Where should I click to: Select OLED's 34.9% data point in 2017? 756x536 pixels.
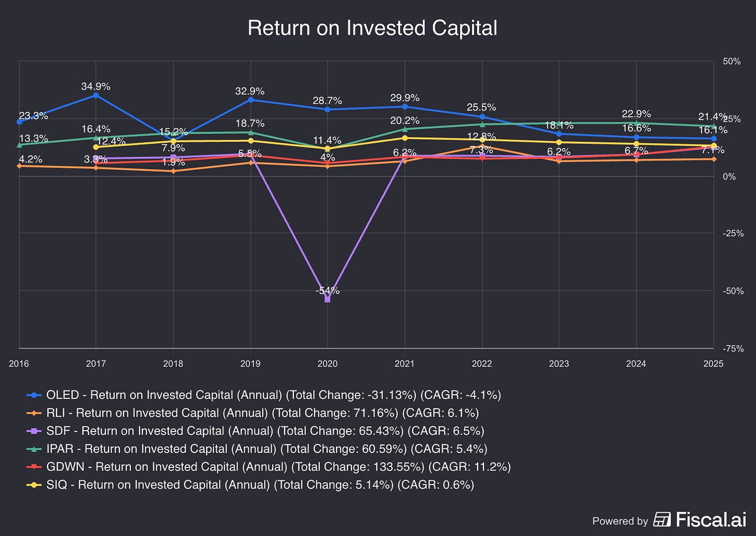pyautogui.click(x=96, y=95)
